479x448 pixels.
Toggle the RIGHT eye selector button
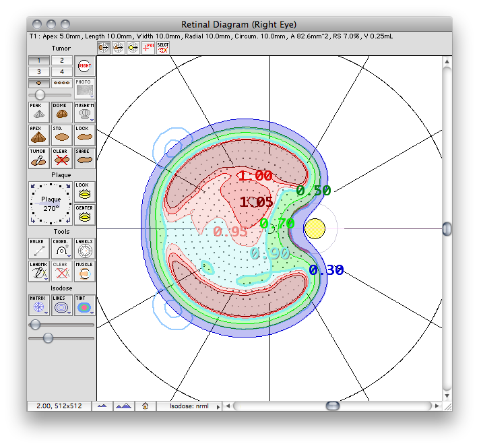pos(85,66)
